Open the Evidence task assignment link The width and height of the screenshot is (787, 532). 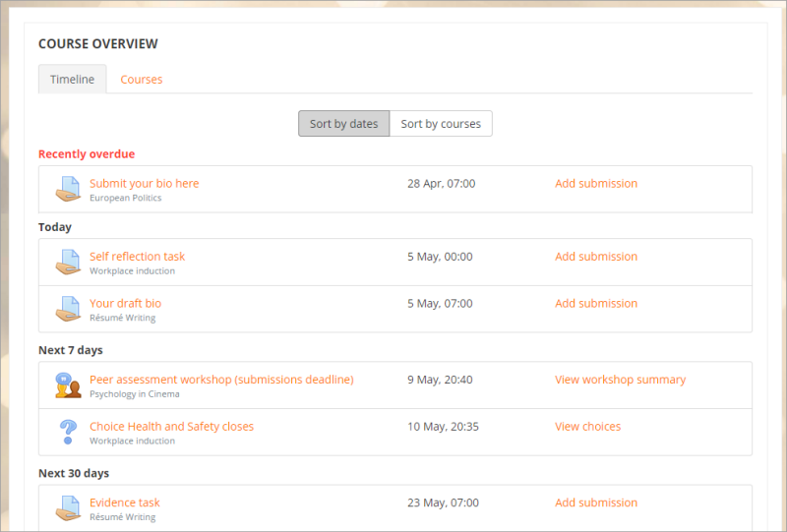(x=124, y=502)
